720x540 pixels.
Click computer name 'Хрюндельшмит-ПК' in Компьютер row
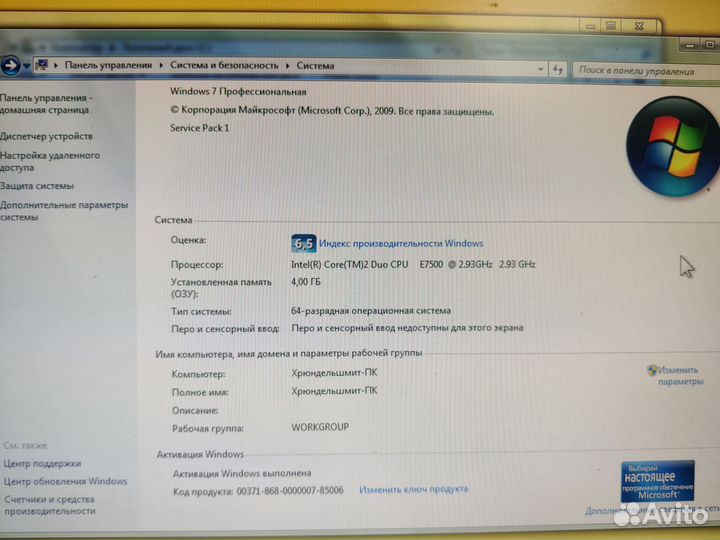pyautogui.click(x=334, y=372)
